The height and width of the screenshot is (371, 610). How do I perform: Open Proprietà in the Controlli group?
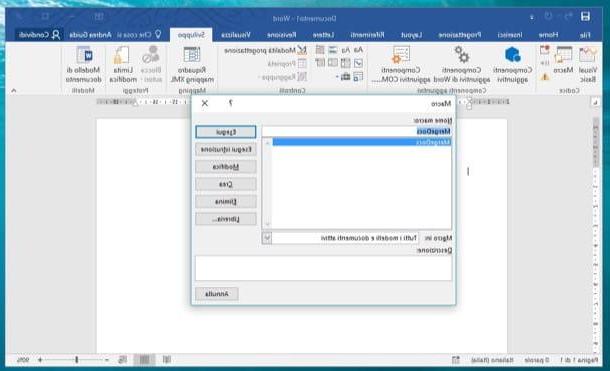287,63
